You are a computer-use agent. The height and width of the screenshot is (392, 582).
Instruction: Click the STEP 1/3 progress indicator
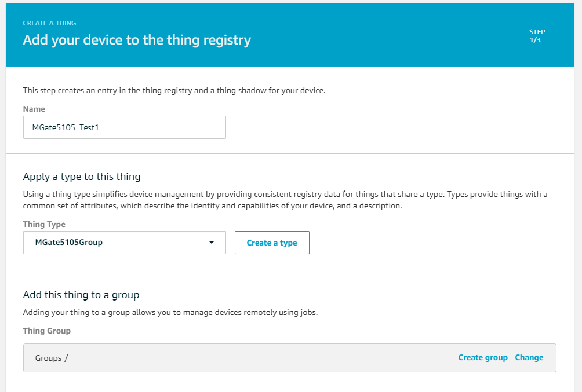(x=537, y=36)
